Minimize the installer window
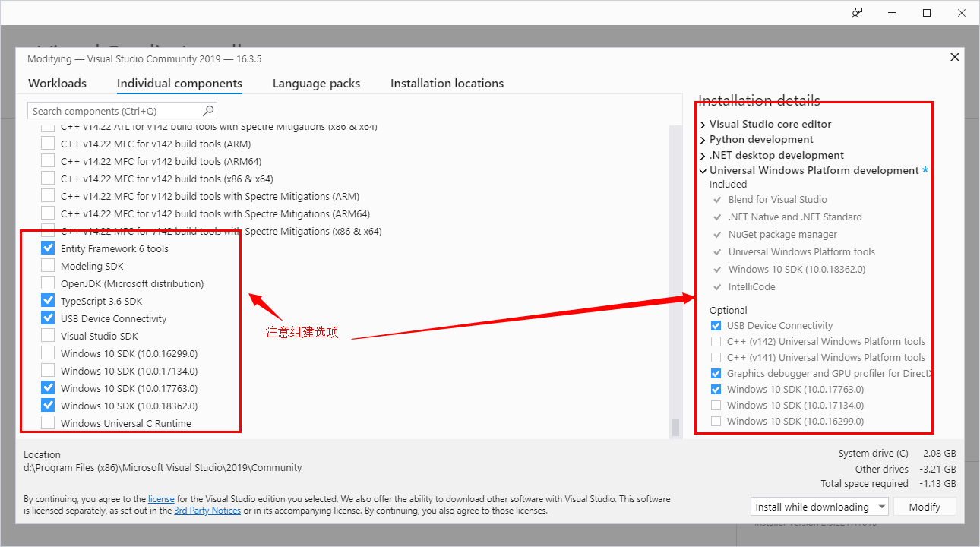 [x=892, y=13]
